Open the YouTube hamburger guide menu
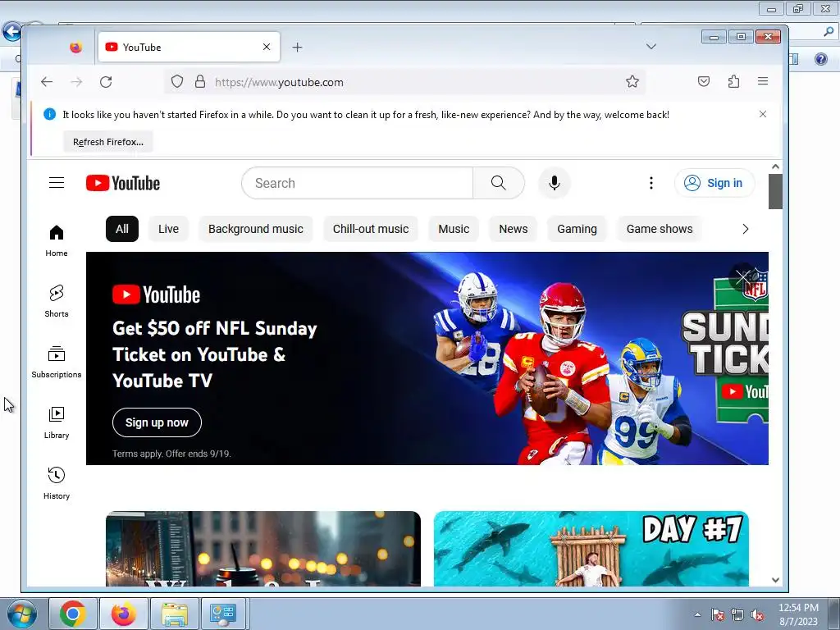This screenshot has width=840, height=630. [x=57, y=183]
